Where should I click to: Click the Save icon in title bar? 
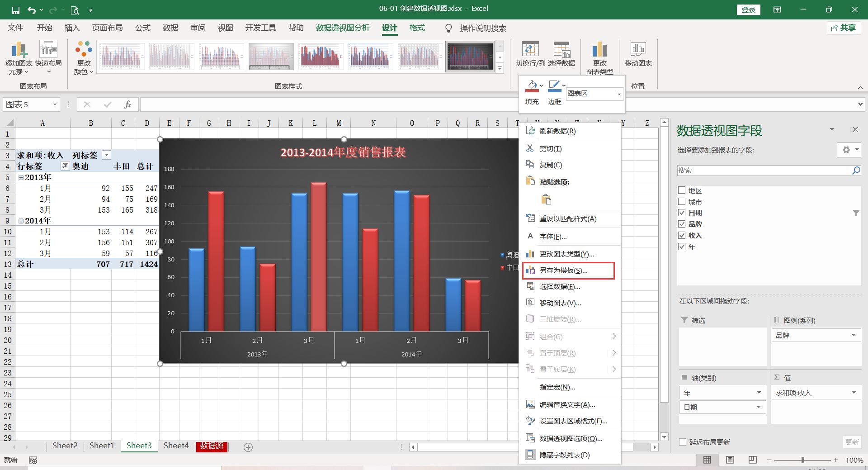coord(16,9)
